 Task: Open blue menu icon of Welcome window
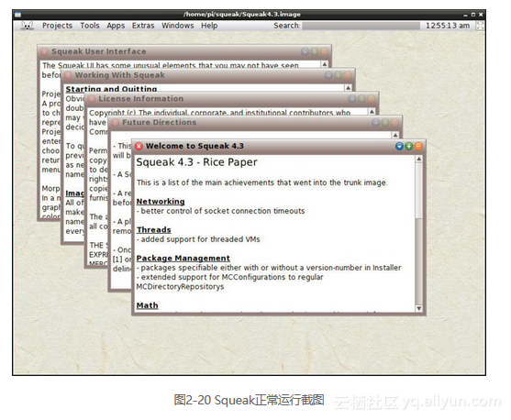coord(399,147)
